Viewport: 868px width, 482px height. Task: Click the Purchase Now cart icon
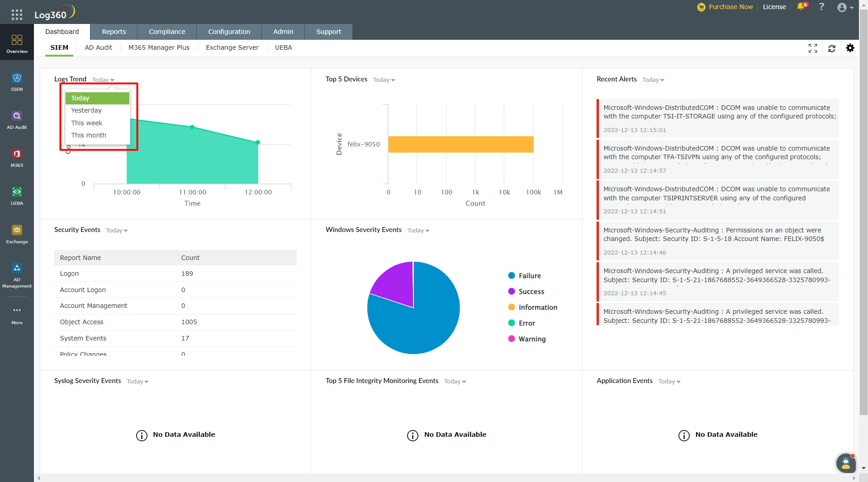[x=701, y=7]
